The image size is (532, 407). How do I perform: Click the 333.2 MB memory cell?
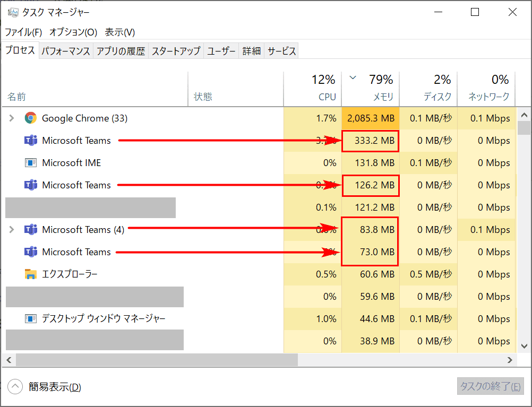pos(371,141)
